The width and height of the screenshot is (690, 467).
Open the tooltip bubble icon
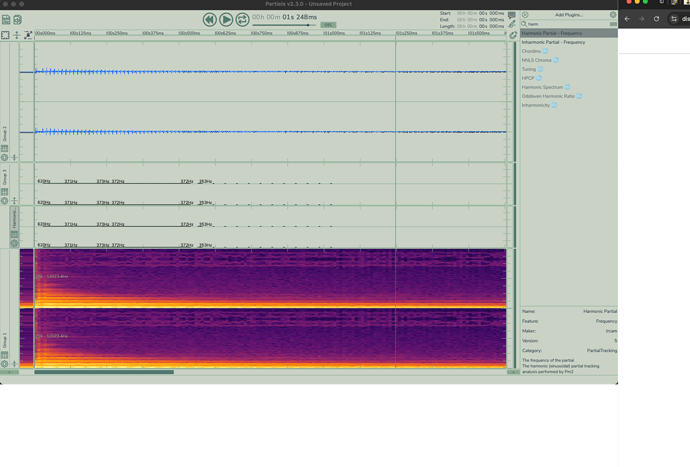[512, 16]
